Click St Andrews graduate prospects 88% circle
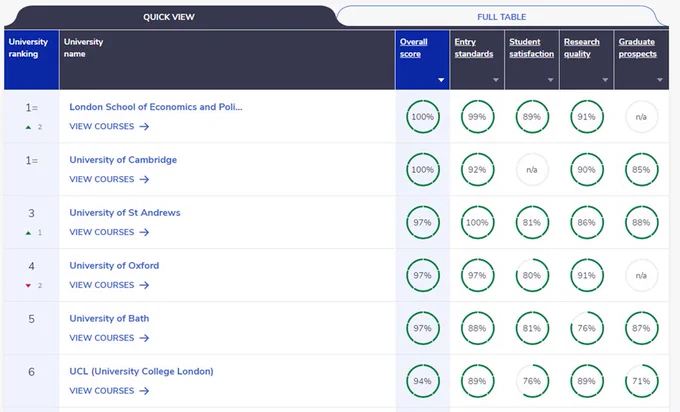 click(x=641, y=222)
